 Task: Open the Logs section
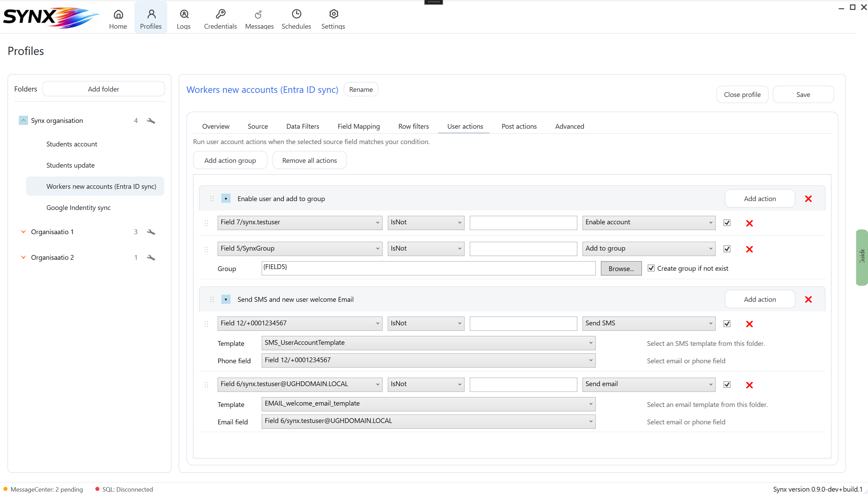184,19
